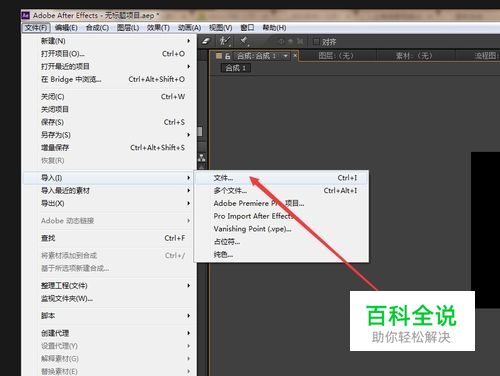Choose 保存(S) menu item
The height and width of the screenshot is (376, 500).
point(109,122)
